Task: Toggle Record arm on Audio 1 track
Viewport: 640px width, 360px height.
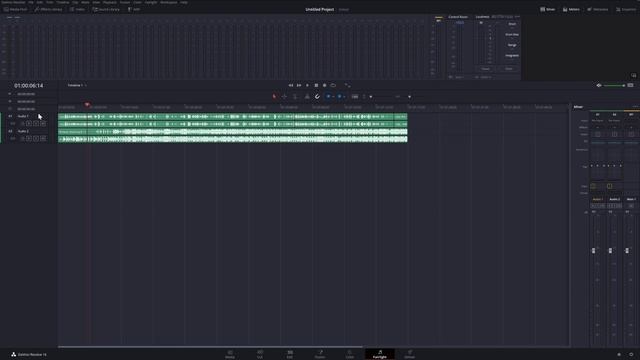Action: (x=29, y=123)
